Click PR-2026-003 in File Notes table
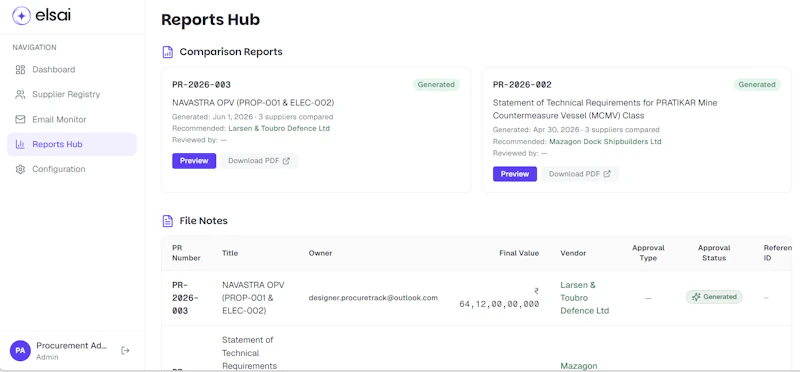800x372 pixels. pos(186,298)
